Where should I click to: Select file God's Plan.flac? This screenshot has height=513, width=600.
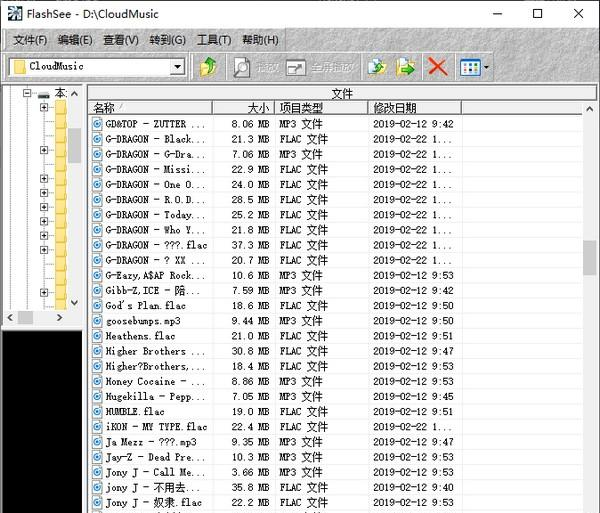[x=145, y=306]
